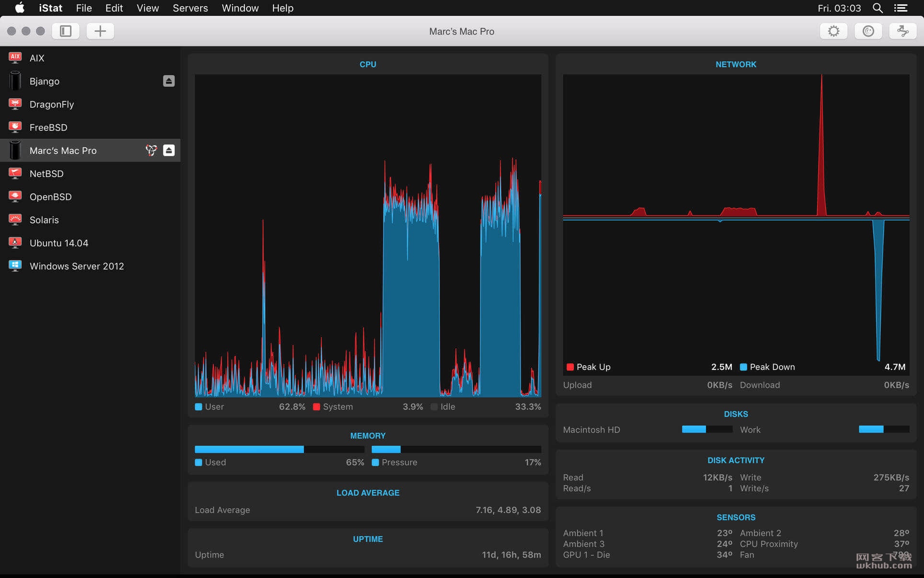Viewport: 924px width, 578px height.
Task: Click the NetBSD server icon
Action: (15, 173)
